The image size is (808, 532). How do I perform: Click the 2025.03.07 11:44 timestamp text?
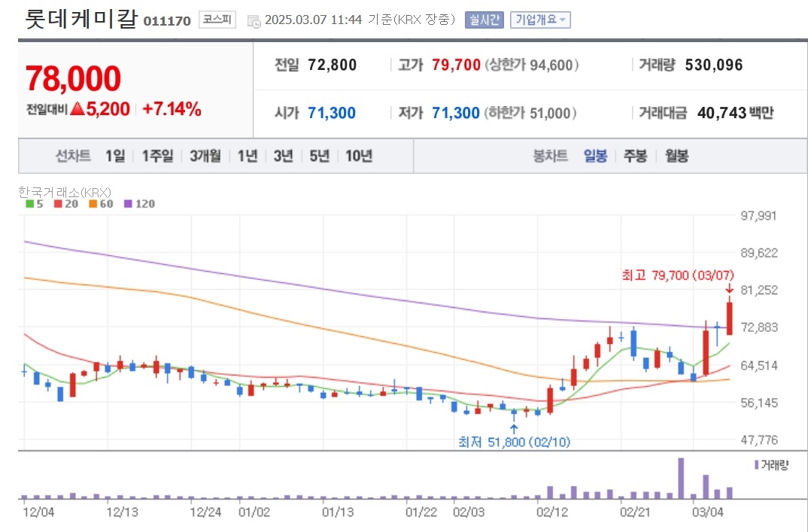(x=313, y=20)
